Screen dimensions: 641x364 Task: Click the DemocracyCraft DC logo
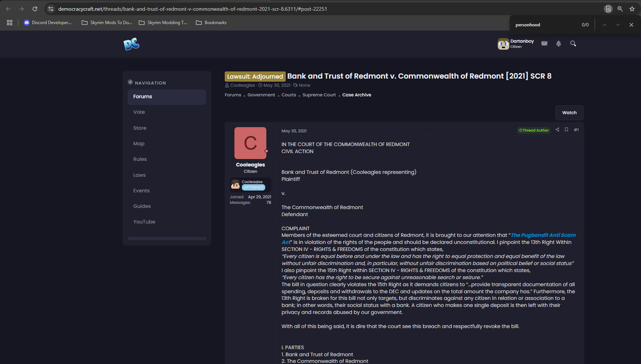coord(131,44)
